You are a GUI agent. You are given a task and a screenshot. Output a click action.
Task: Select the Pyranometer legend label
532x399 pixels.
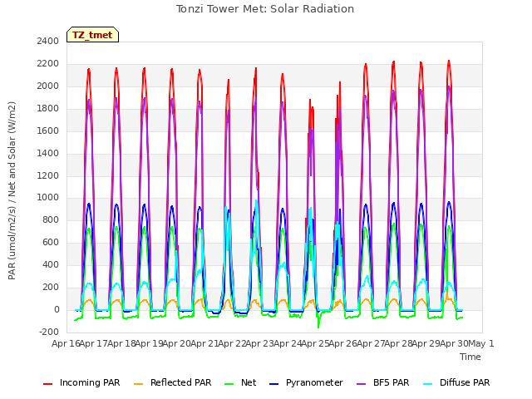(x=314, y=382)
